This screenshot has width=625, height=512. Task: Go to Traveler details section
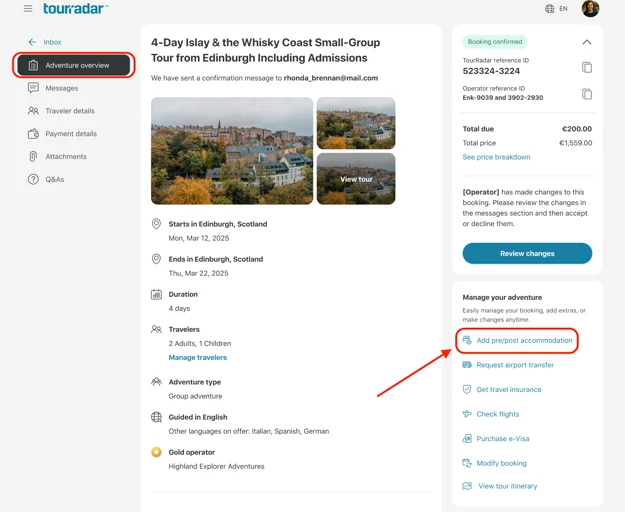tap(70, 111)
